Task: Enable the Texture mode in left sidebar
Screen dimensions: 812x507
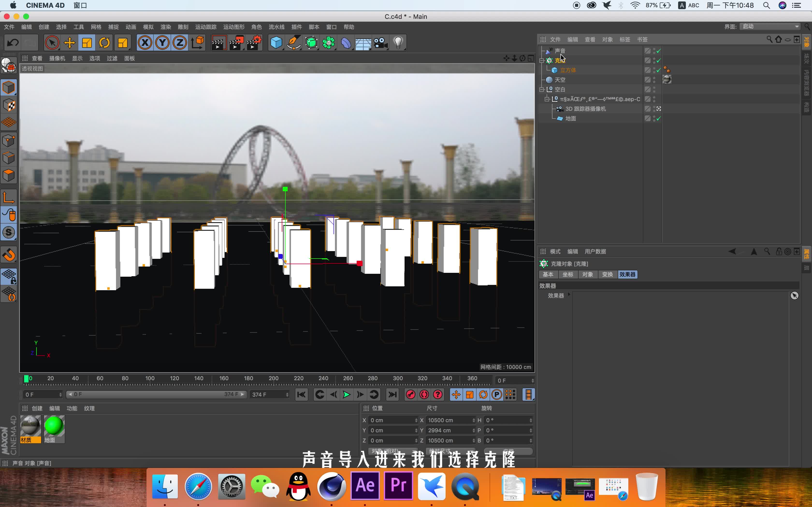Action: tap(9, 106)
